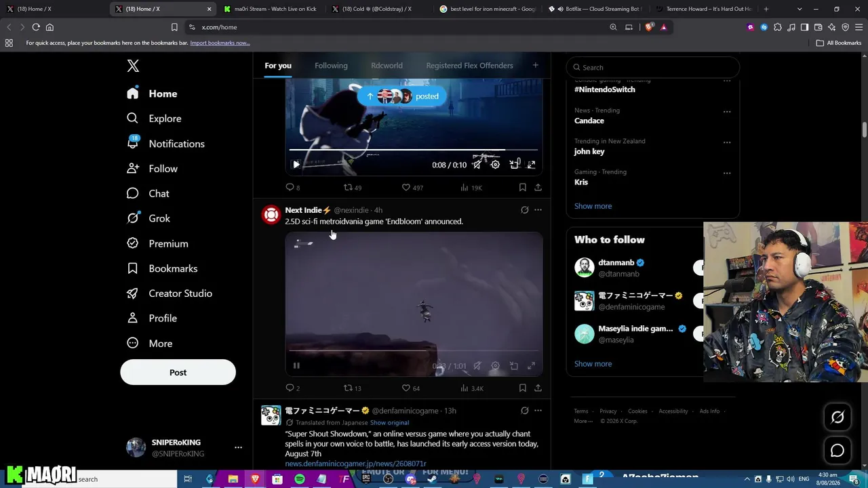The image size is (868, 488).
Task: Open more options on Next Indie post
Action: [x=538, y=210]
